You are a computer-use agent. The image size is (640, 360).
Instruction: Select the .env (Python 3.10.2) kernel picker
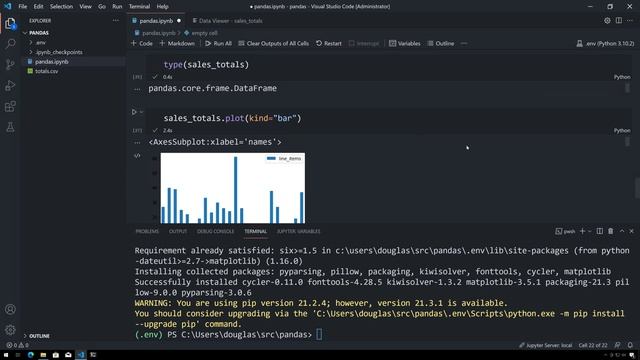(605, 43)
